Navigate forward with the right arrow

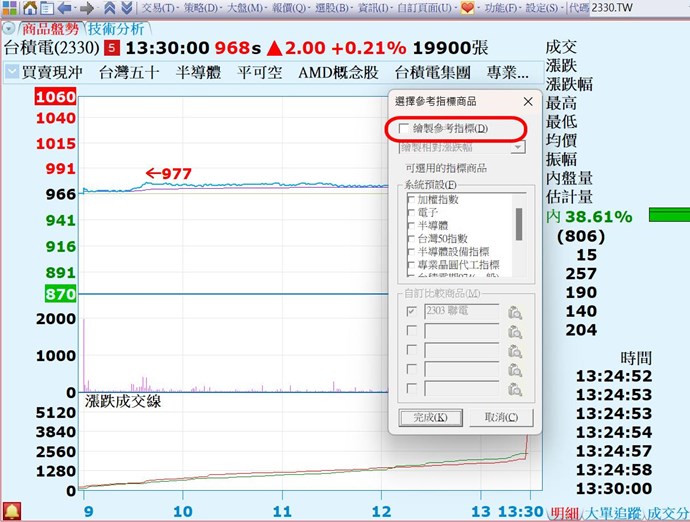(x=87, y=8)
